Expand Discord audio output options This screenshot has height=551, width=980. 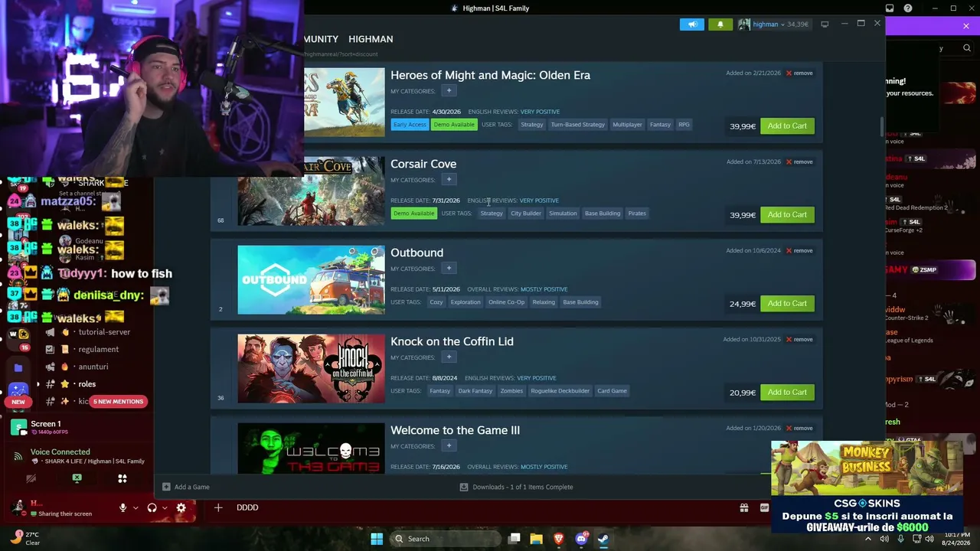(165, 507)
